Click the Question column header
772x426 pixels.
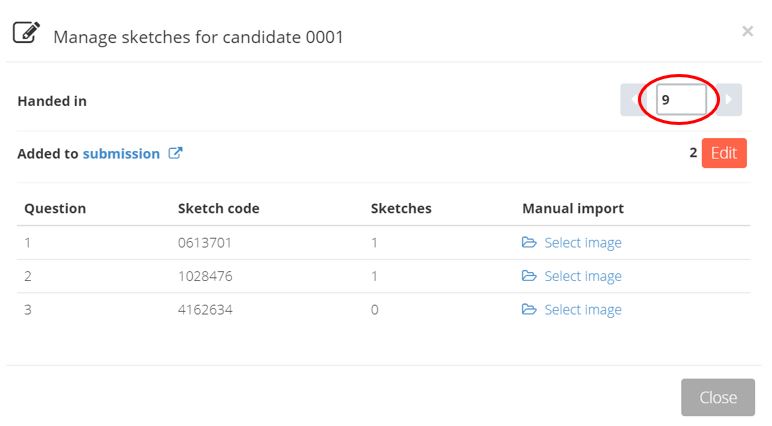coord(55,208)
